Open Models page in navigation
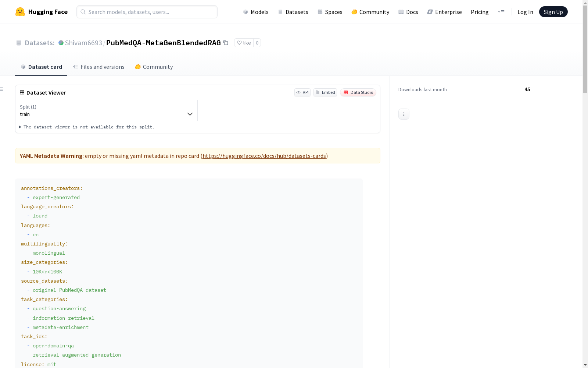Image resolution: width=588 pixels, height=368 pixels. (x=256, y=12)
